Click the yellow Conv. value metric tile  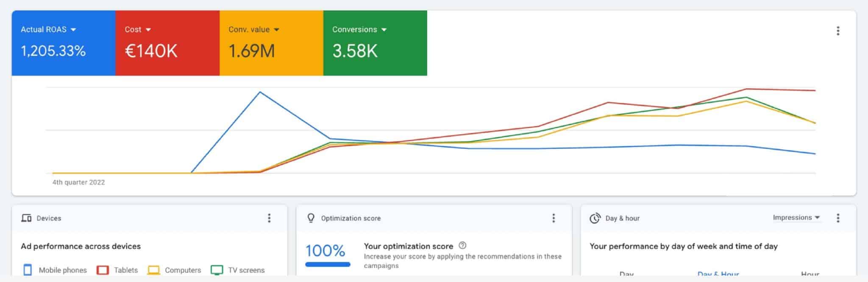[271, 43]
